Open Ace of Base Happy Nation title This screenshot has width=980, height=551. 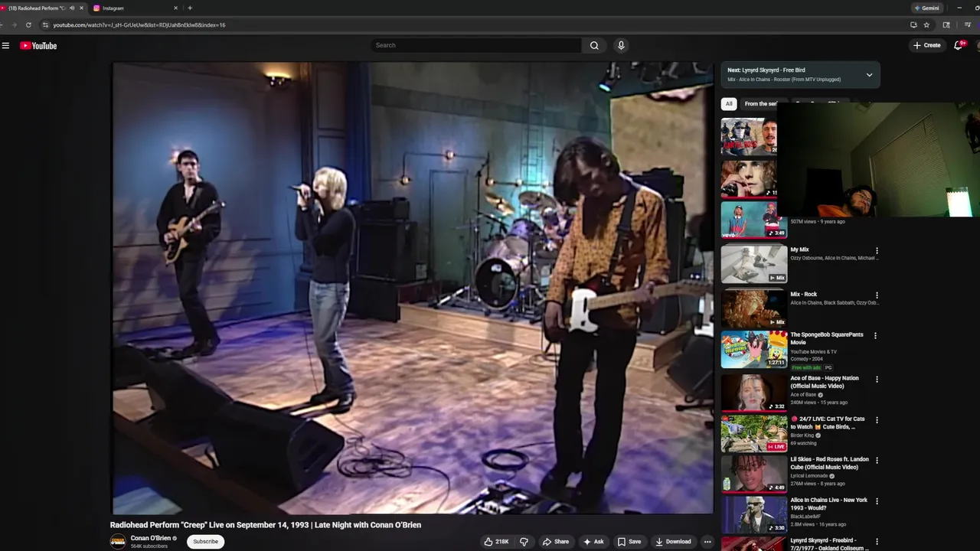(825, 382)
